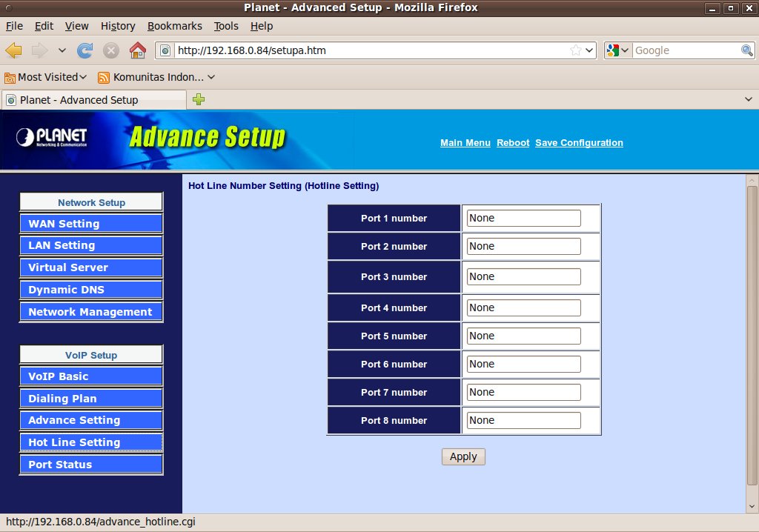The image size is (759, 532).
Task: Click the scrollbar up arrow
Action: point(752,181)
